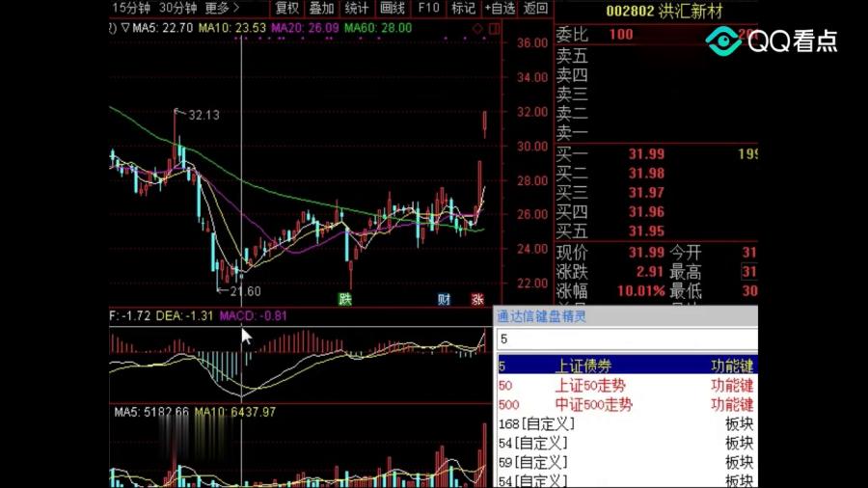This screenshot has height=488, width=868.
Task: Click the red 涨 marker on chart
Action: tap(476, 299)
